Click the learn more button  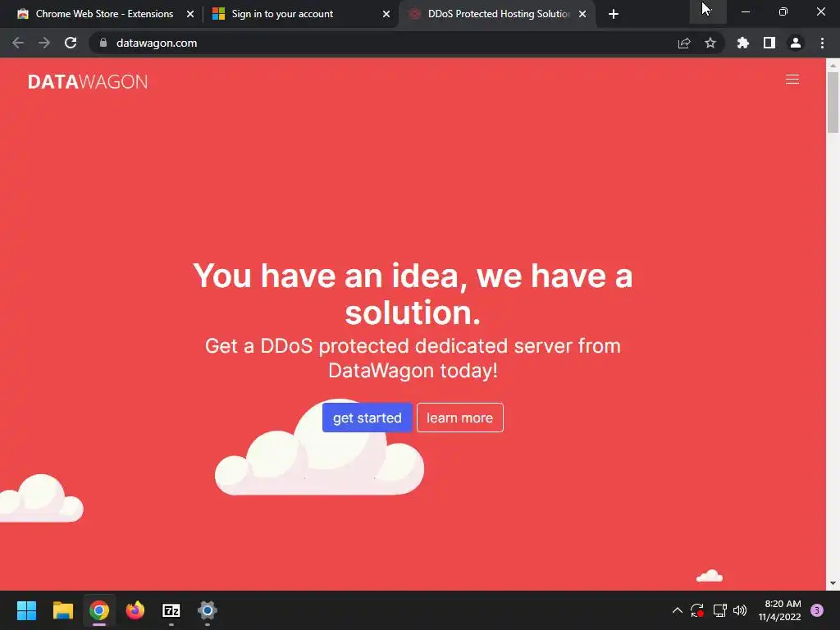point(459,418)
